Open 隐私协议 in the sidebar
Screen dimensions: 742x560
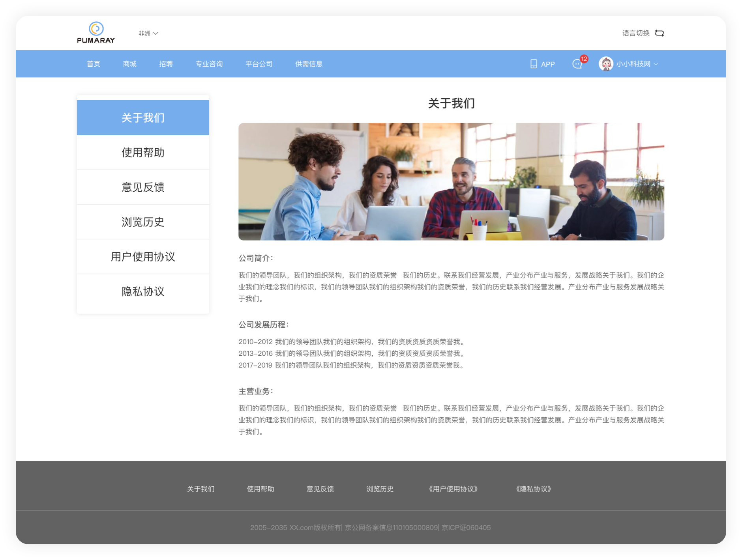click(x=143, y=291)
